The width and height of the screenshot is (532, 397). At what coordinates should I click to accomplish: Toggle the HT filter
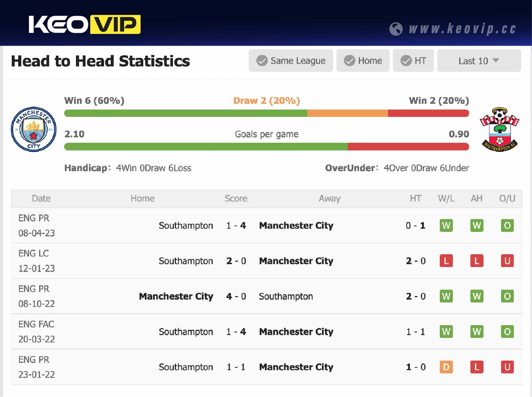[x=413, y=61]
